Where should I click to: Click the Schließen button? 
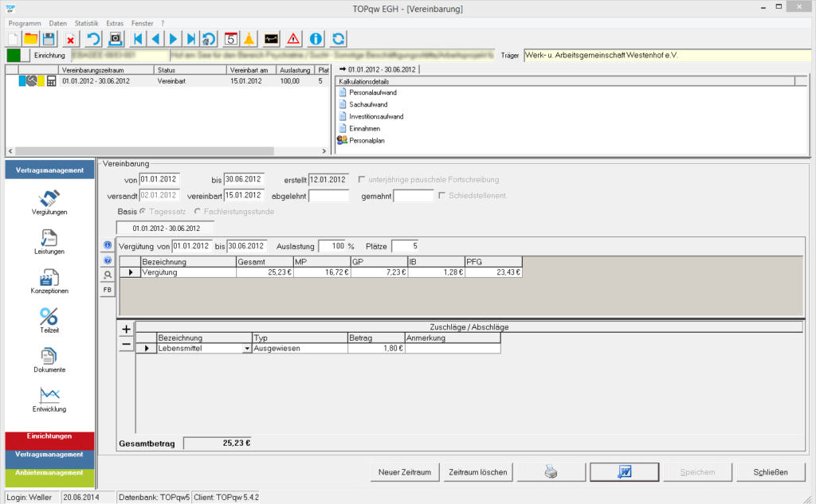[770, 472]
